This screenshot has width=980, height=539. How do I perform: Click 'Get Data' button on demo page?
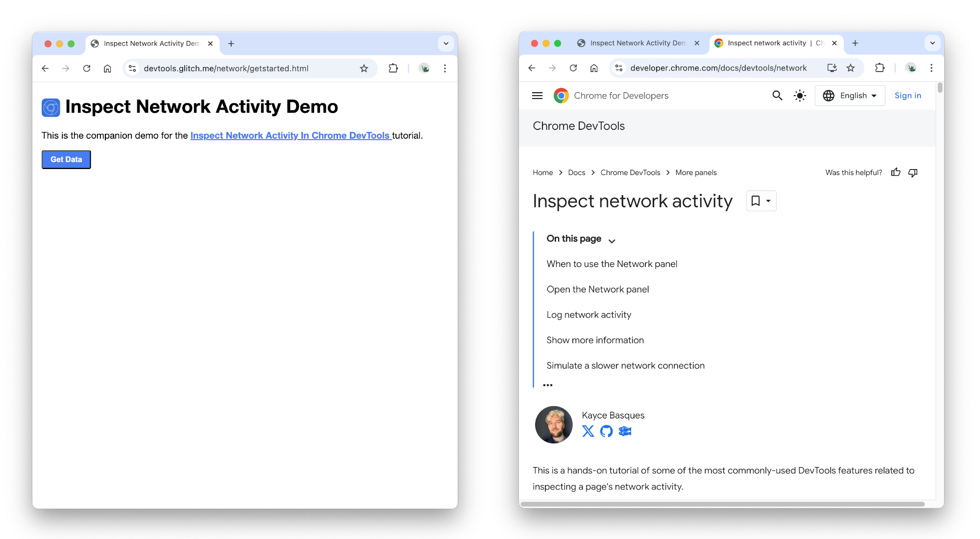(x=66, y=159)
